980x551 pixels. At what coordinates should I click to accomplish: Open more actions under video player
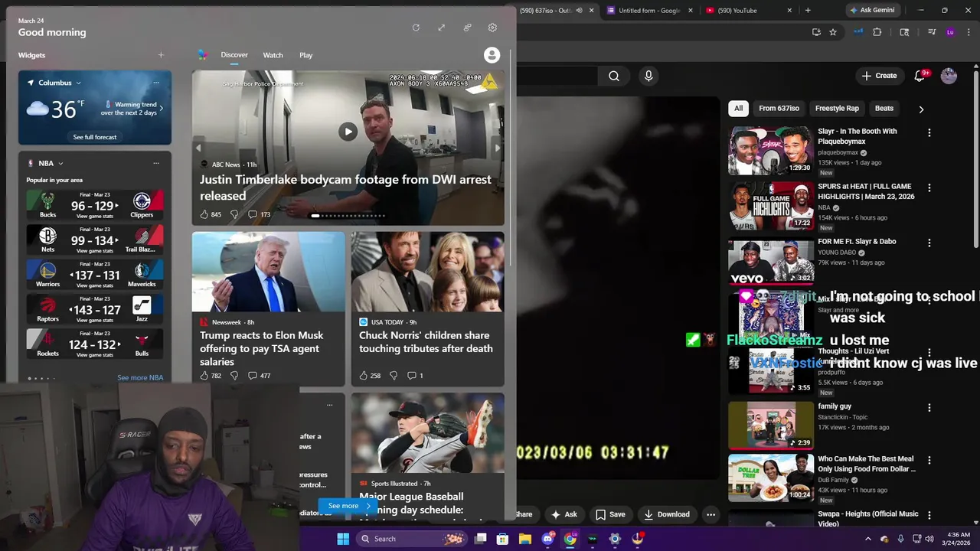(x=710, y=514)
